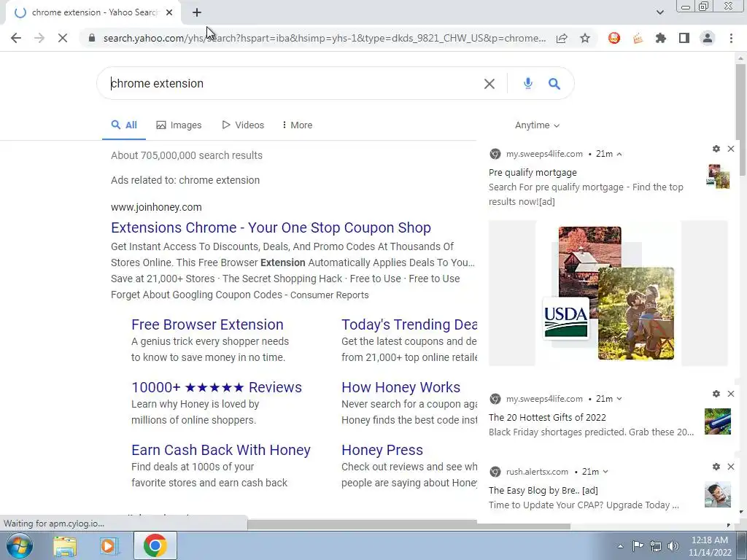
Task: Click the www.joinhoney.com URL text
Action: (x=156, y=207)
